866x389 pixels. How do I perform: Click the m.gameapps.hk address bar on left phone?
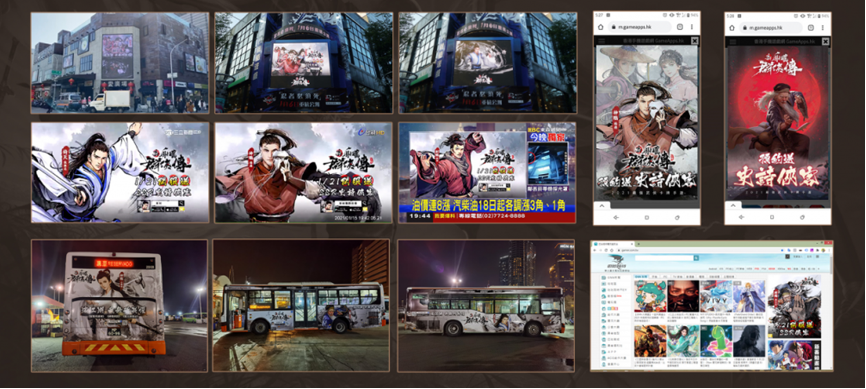640,27
